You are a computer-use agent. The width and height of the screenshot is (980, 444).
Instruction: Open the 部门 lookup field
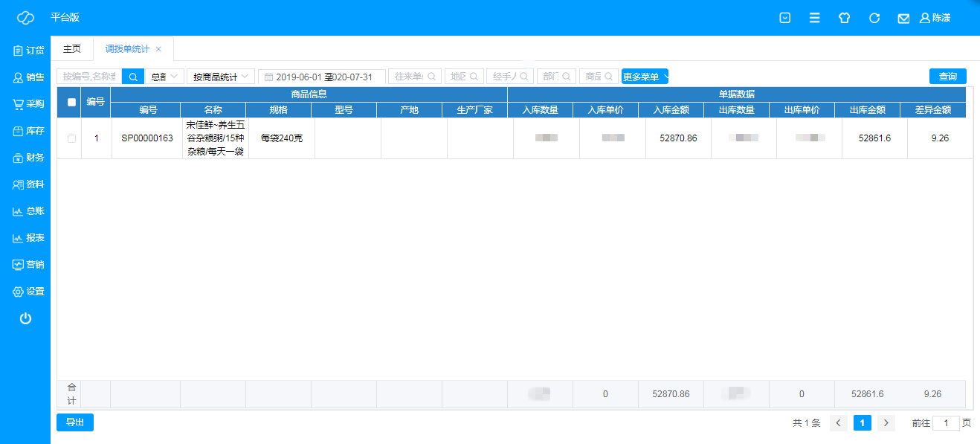pos(556,77)
